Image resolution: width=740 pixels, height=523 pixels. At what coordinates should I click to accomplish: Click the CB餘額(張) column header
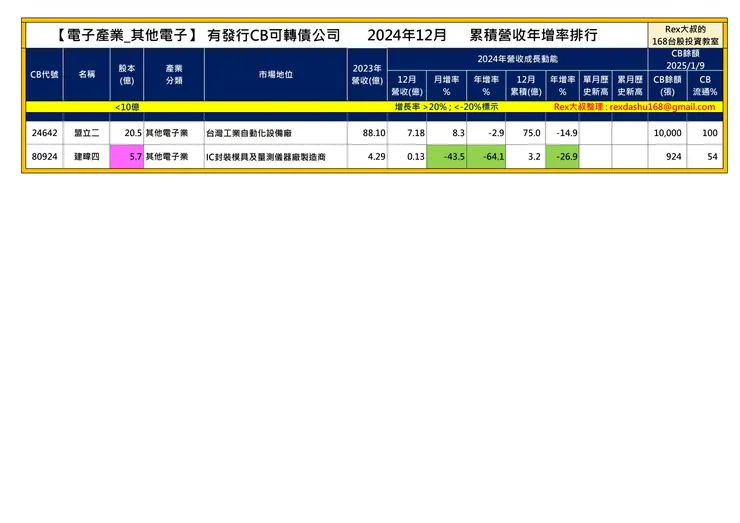tap(667, 85)
